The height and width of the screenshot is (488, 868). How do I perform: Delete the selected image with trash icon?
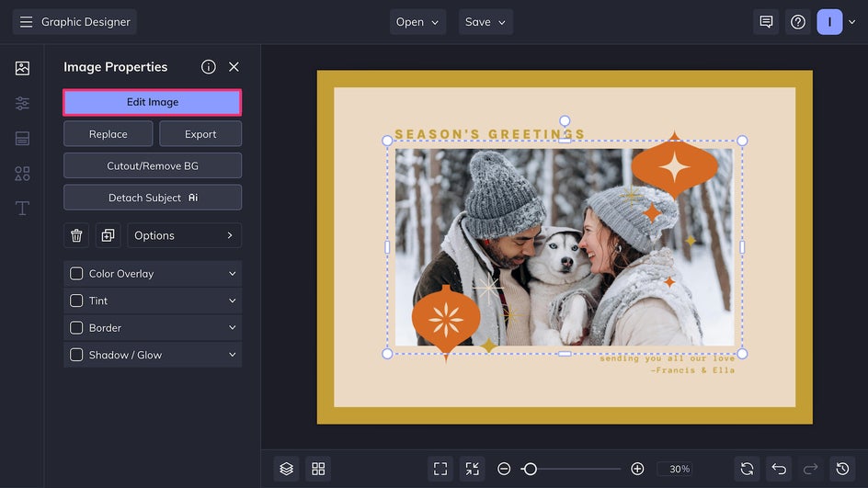[x=76, y=235]
